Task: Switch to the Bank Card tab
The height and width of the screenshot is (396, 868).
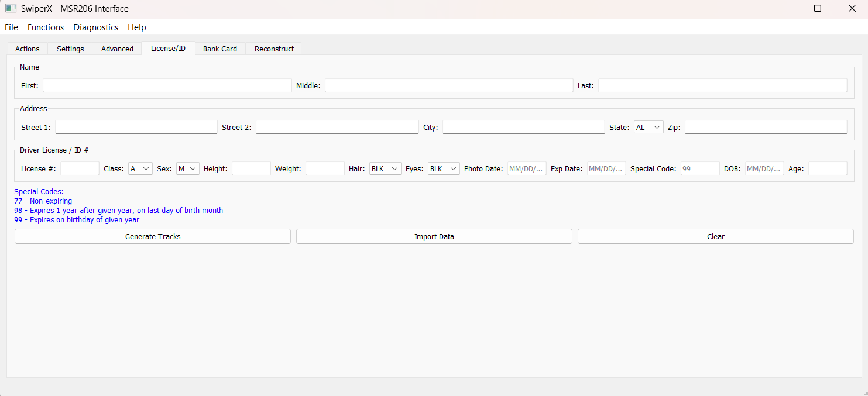Action: pos(220,49)
